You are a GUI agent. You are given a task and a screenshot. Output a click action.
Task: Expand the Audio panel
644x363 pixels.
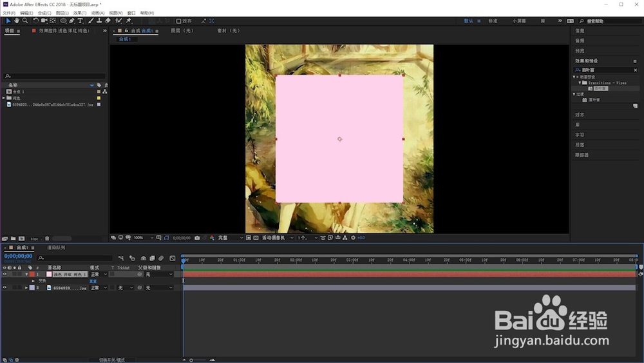click(580, 41)
